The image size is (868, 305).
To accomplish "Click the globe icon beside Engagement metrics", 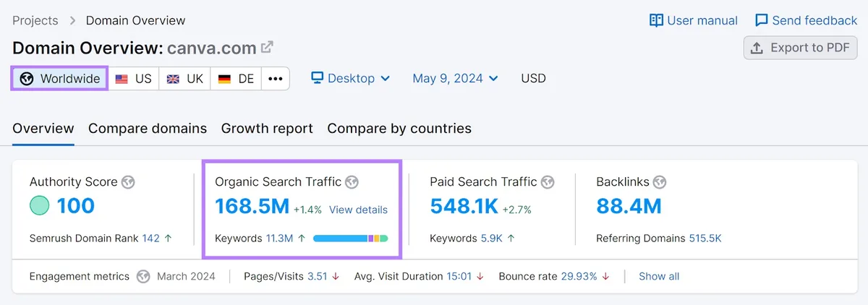I will click(x=144, y=276).
